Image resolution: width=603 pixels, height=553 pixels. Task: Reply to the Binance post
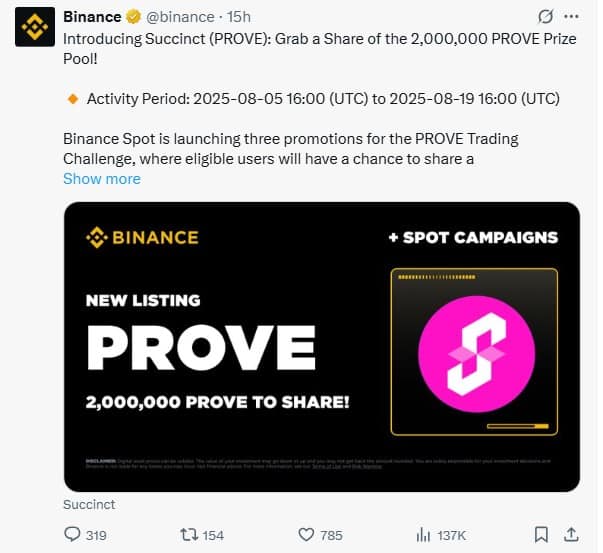(72, 535)
